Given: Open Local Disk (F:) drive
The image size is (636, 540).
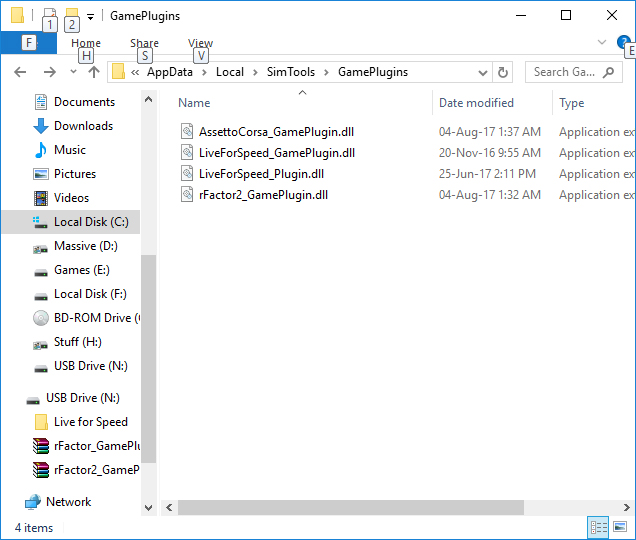Looking at the screenshot, I should point(90,294).
